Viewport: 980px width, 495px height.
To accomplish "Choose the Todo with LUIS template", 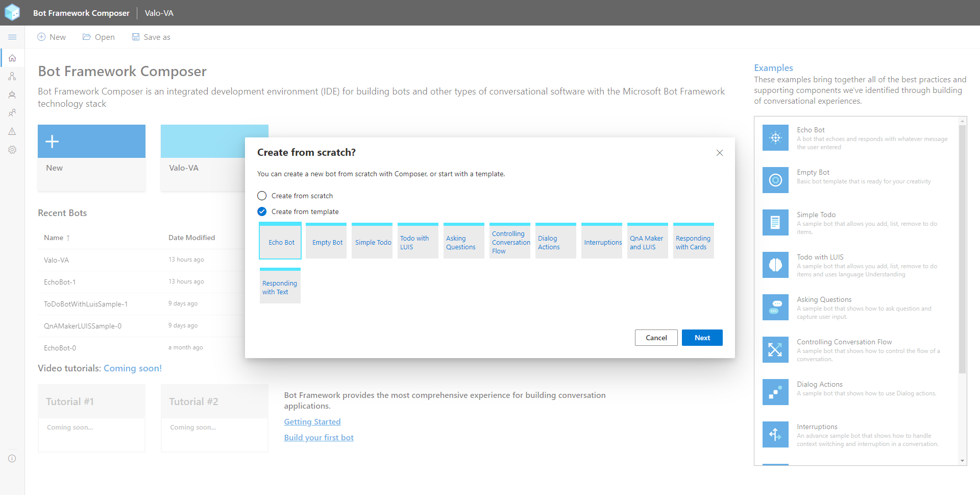I will coord(418,241).
